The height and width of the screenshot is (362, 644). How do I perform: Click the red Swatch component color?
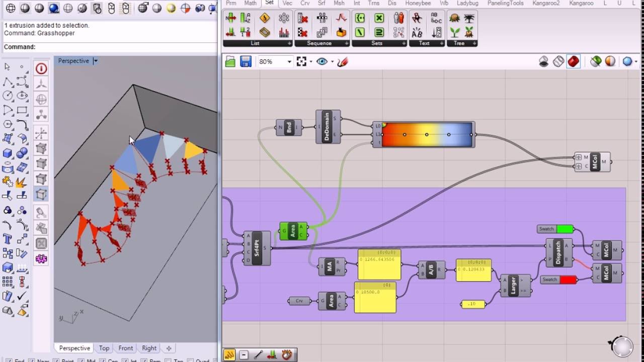(568, 280)
